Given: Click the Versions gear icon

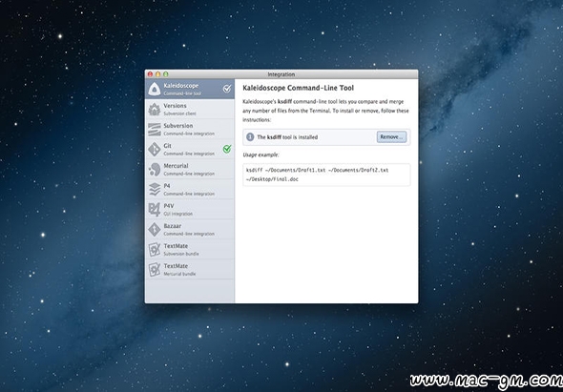Looking at the screenshot, I should coord(155,109).
